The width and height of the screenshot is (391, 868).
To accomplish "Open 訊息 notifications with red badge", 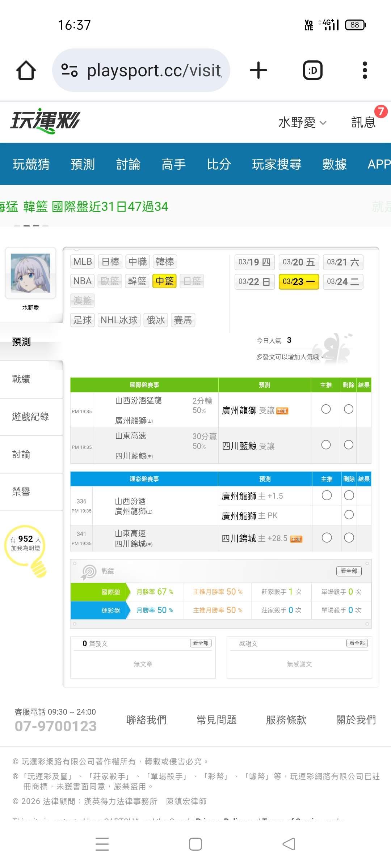I will [364, 122].
